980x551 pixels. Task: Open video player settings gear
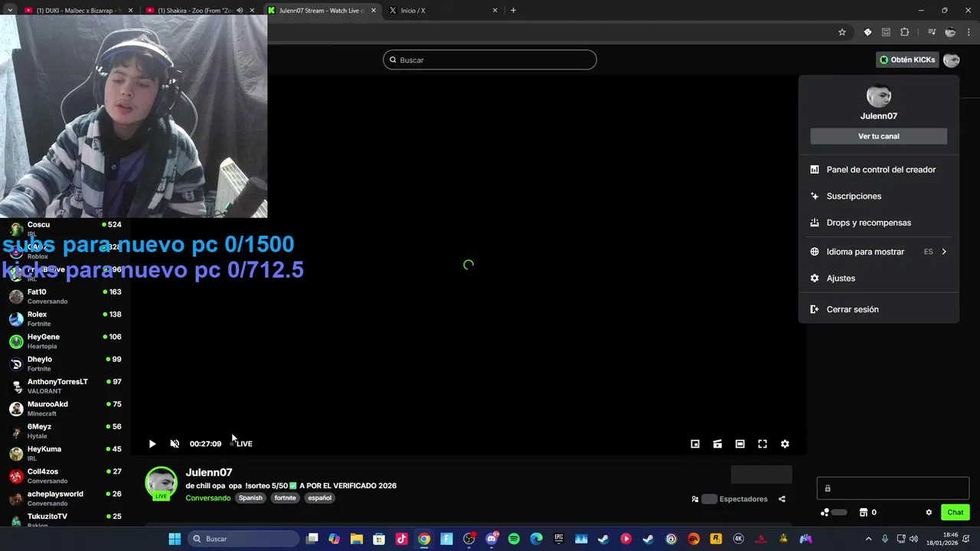[785, 444]
